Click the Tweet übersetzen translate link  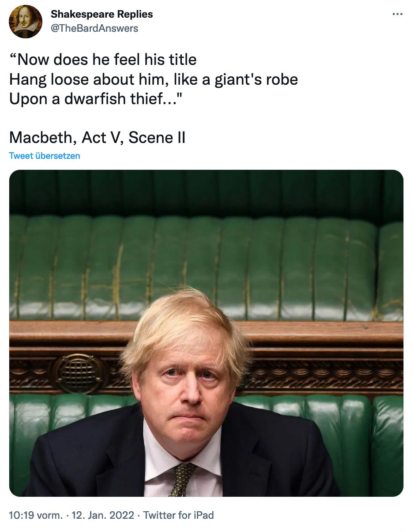tap(45, 156)
